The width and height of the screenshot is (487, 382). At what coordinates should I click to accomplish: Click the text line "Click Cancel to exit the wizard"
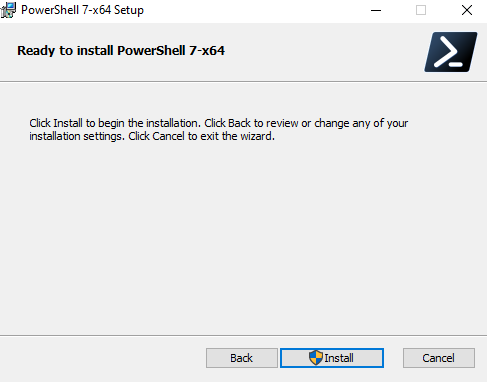pyautogui.click(x=202, y=136)
